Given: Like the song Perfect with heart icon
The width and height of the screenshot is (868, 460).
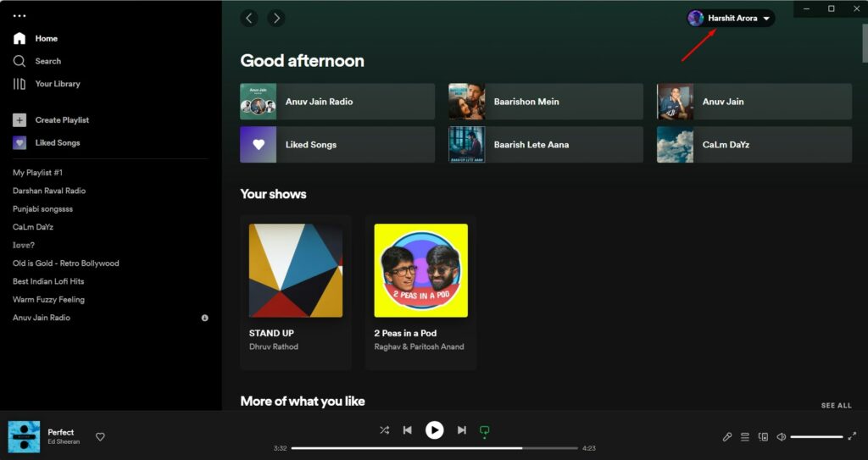Looking at the screenshot, I should click(100, 437).
